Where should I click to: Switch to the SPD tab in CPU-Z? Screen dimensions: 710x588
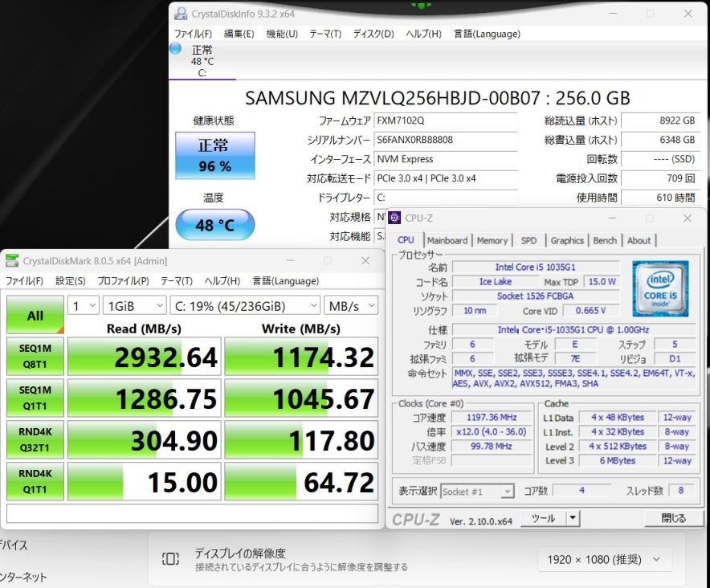point(528,240)
